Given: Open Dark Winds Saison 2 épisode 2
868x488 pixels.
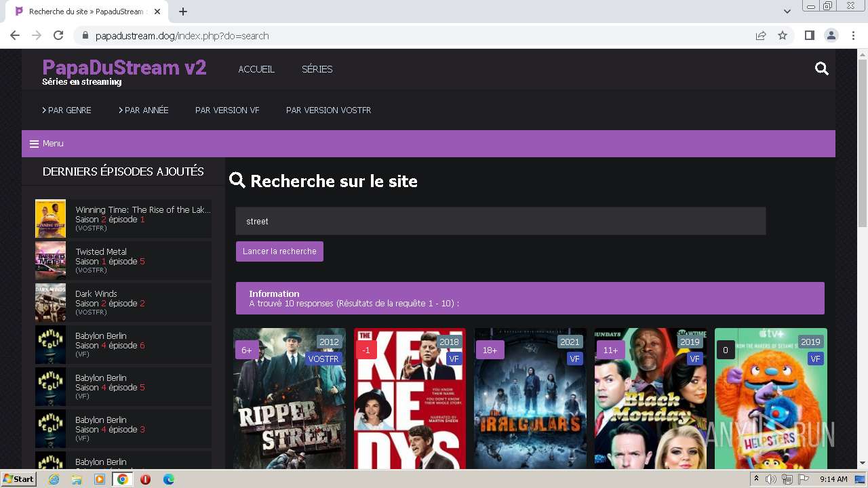Looking at the screenshot, I should [x=123, y=302].
